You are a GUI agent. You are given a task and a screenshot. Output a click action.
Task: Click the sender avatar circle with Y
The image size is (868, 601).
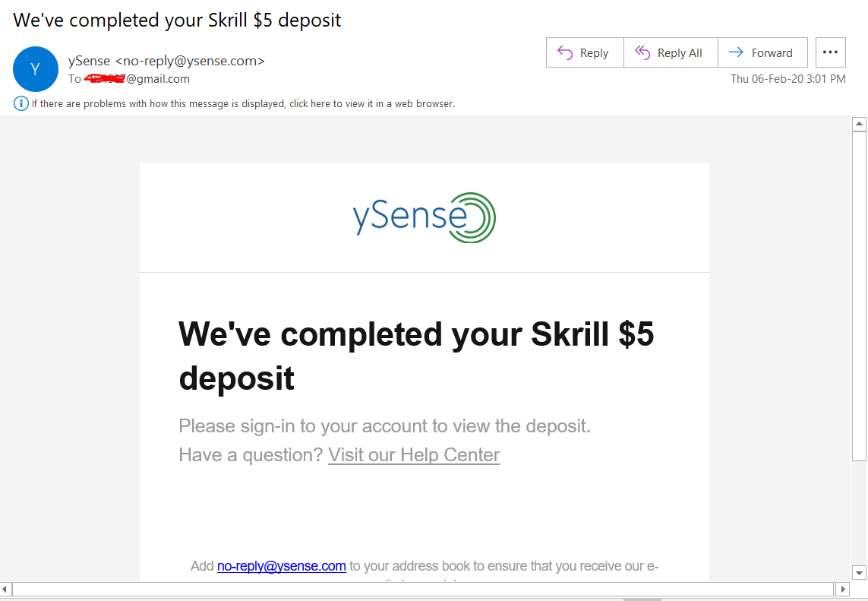coord(36,69)
